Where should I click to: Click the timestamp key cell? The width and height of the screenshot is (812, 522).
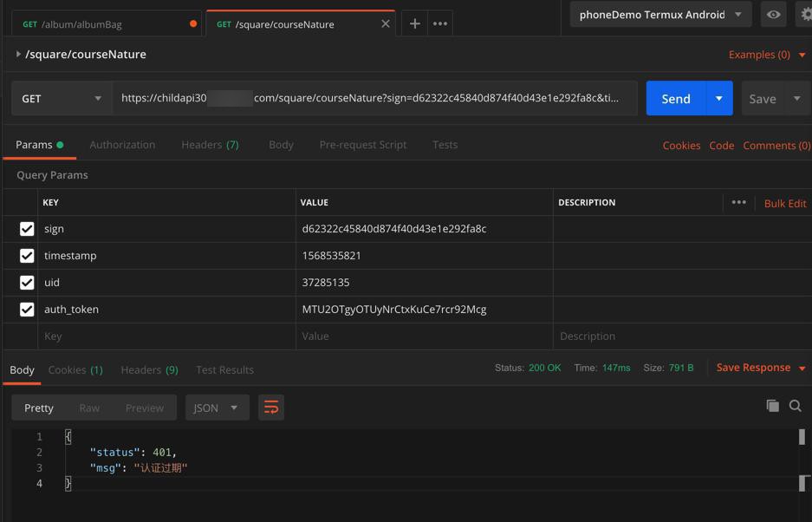point(166,256)
